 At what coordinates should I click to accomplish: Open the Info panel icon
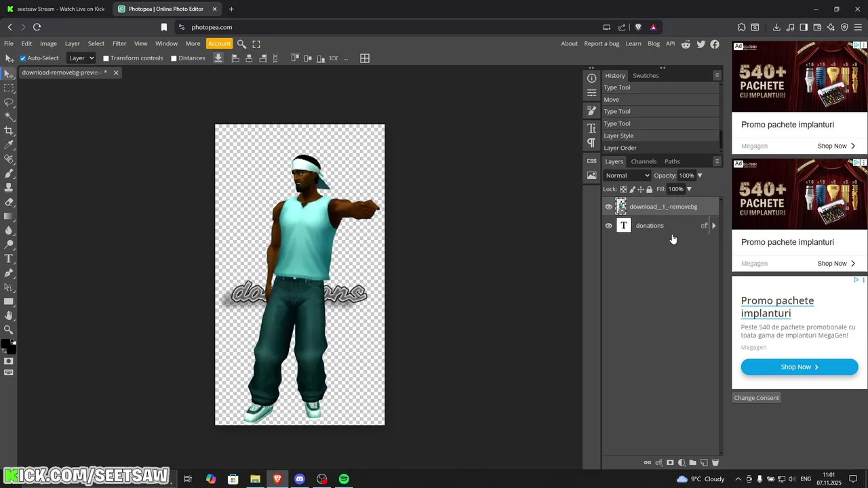[x=592, y=79]
